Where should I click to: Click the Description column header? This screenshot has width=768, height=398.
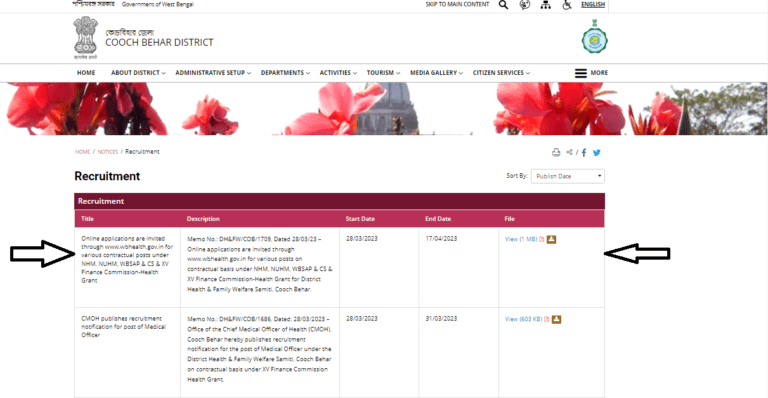[x=203, y=219]
